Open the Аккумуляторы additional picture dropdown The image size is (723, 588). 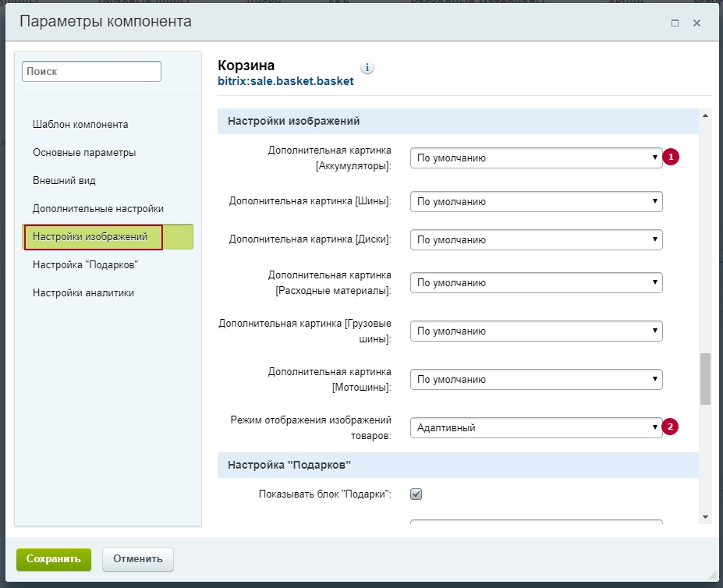(537, 158)
